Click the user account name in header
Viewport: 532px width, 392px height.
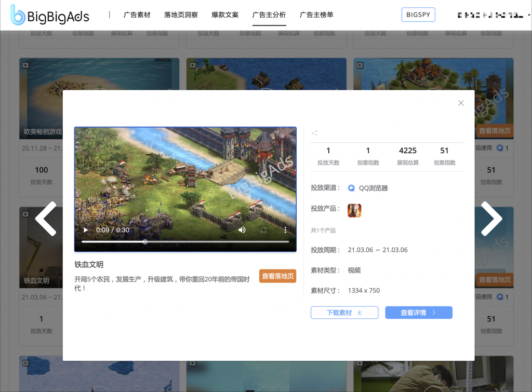(x=490, y=15)
